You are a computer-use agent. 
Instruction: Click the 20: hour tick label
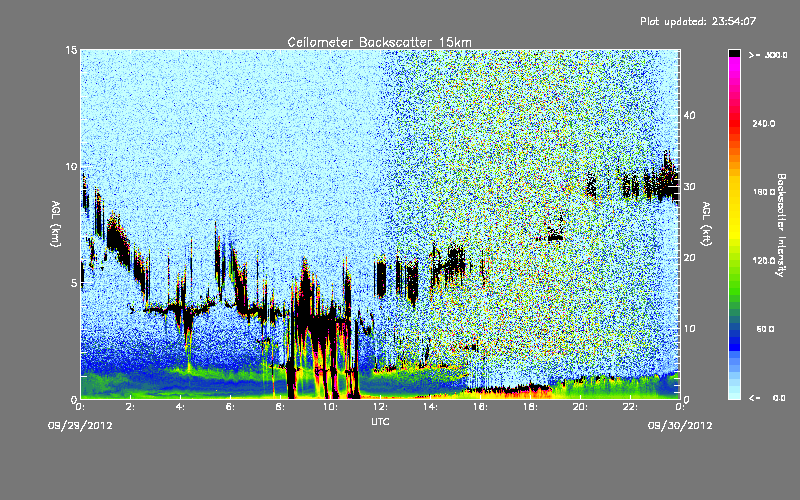[x=580, y=407]
